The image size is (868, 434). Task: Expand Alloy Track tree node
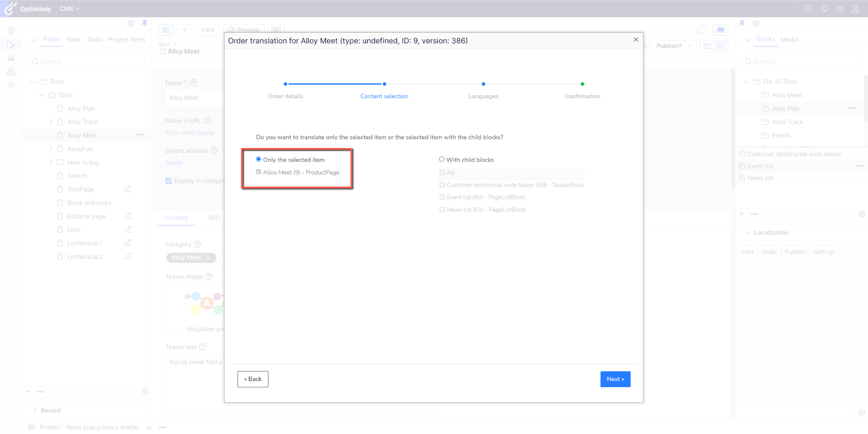[50, 122]
